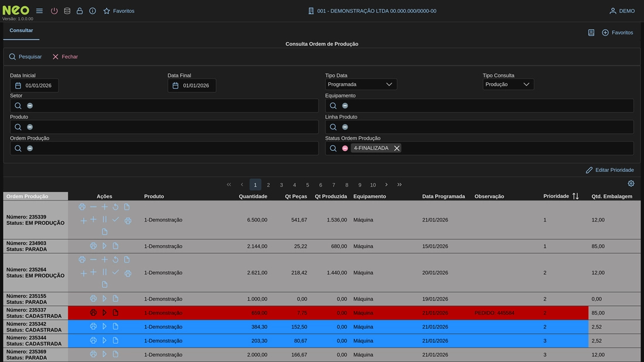Image resolution: width=644 pixels, height=362 pixels.
Task: Open the info circle icon in header
Action: (93, 11)
